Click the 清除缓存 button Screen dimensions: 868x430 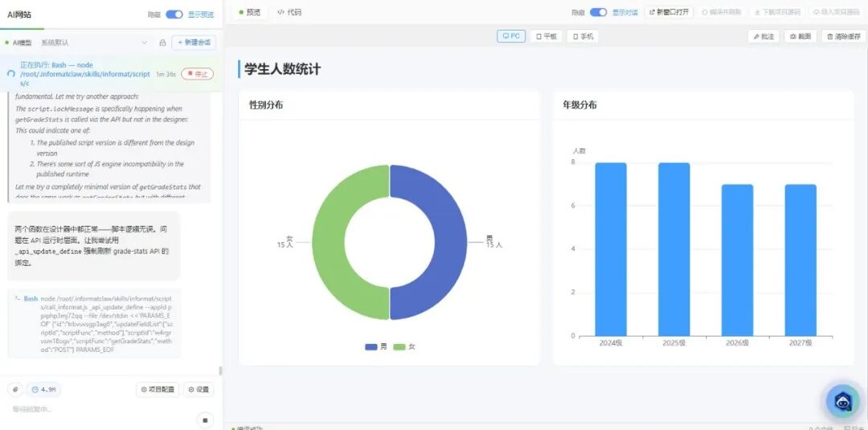(x=843, y=36)
